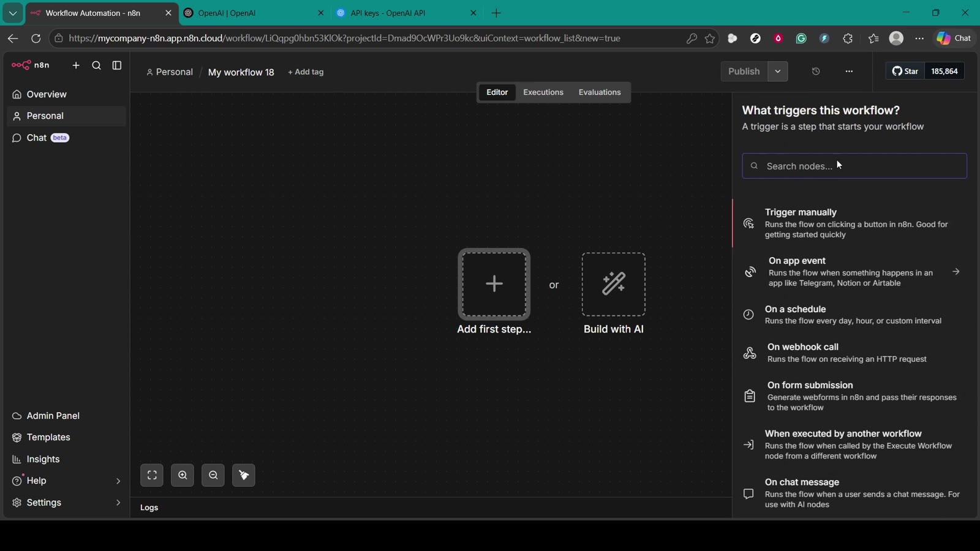
Task: Select the On app event trigger
Action: click(x=854, y=272)
